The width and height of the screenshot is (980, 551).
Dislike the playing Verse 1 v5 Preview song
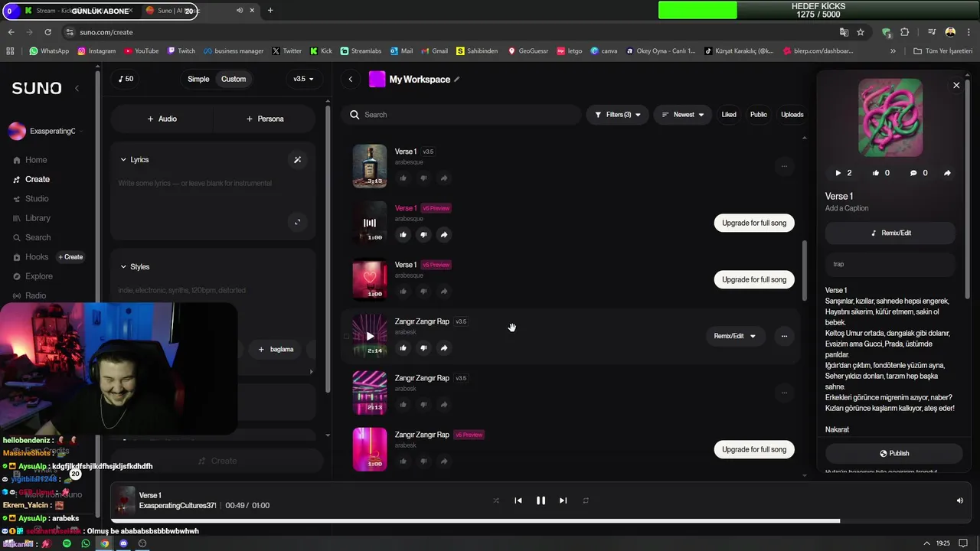click(x=423, y=235)
